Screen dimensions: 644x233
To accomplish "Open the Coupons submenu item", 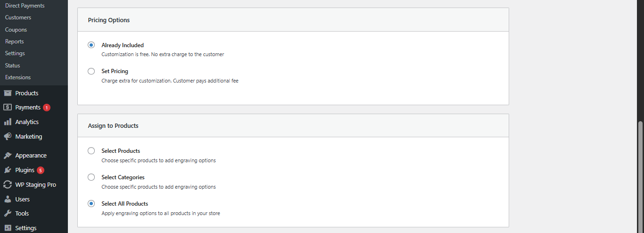I will (x=16, y=30).
